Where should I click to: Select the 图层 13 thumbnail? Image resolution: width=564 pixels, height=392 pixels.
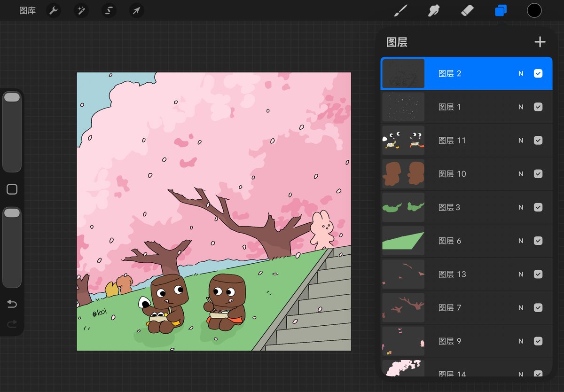tap(403, 274)
